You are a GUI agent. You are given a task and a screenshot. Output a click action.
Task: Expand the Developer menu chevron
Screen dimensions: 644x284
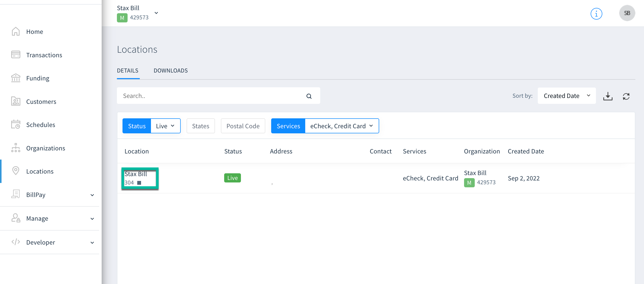click(92, 243)
